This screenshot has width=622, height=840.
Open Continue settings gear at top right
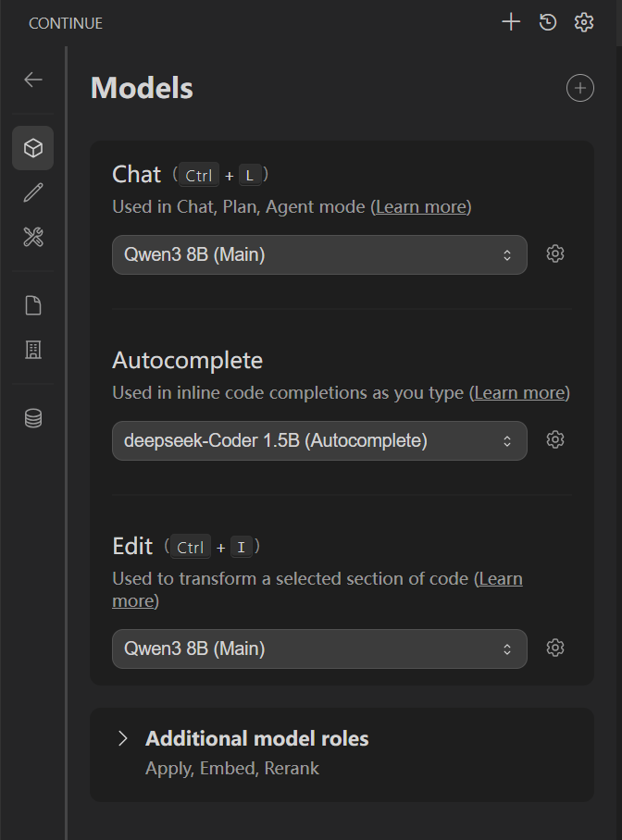tap(584, 22)
